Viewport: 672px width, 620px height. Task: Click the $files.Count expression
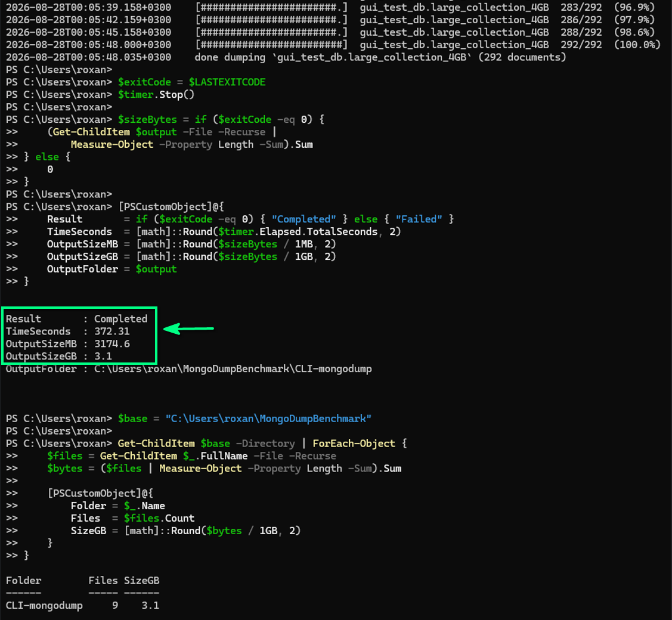(x=159, y=518)
